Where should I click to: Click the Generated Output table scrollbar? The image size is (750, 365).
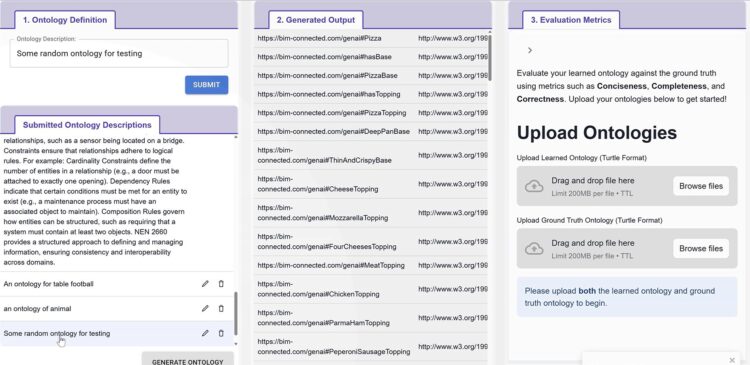pos(489,57)
